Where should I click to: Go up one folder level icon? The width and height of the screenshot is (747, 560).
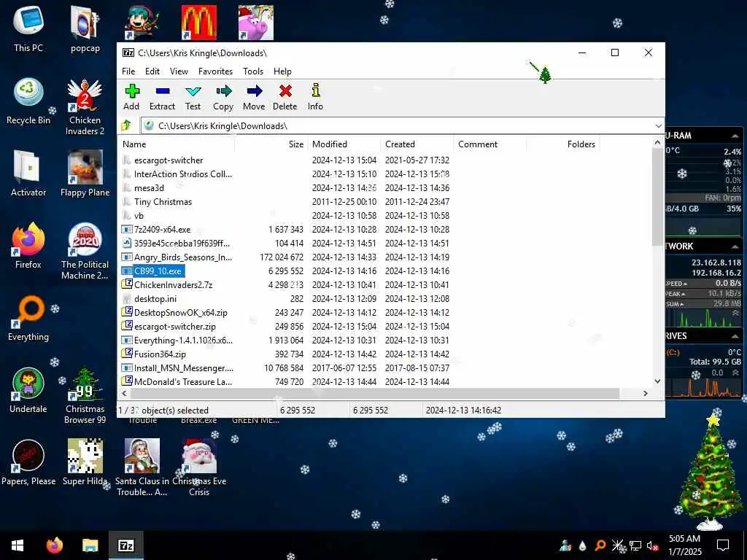pyautogui.click(x=126, y=125)
